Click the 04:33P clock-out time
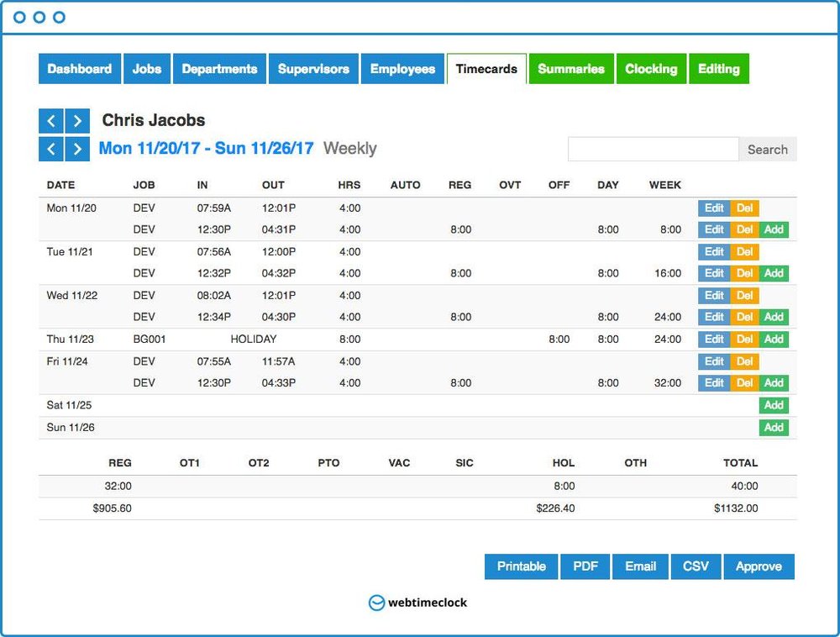The image size is (840, 637). (x=279, y=382)
